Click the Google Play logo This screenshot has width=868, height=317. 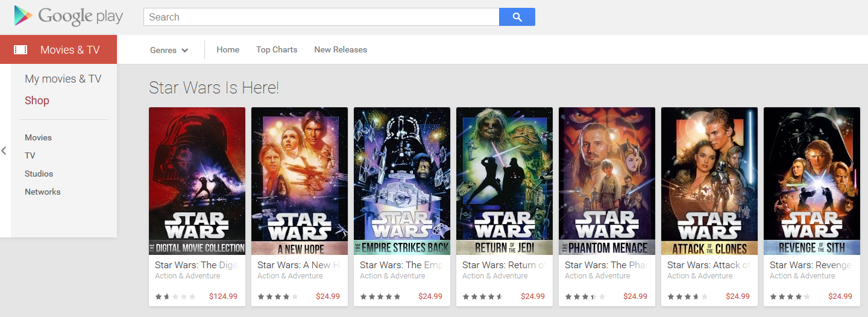coord(68,16)
